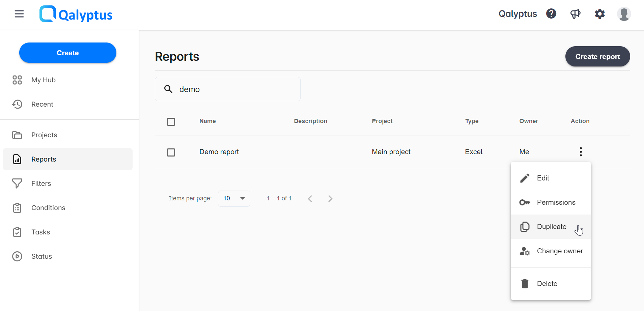Click inside the demo search field
644x311 pixels.
pyautogui.click(x=227, y=89)
